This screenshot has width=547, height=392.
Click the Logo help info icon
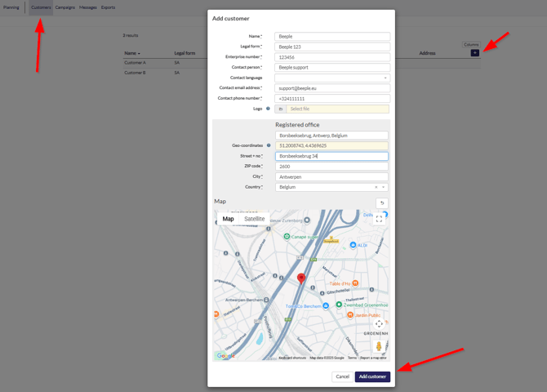(268, 109)
